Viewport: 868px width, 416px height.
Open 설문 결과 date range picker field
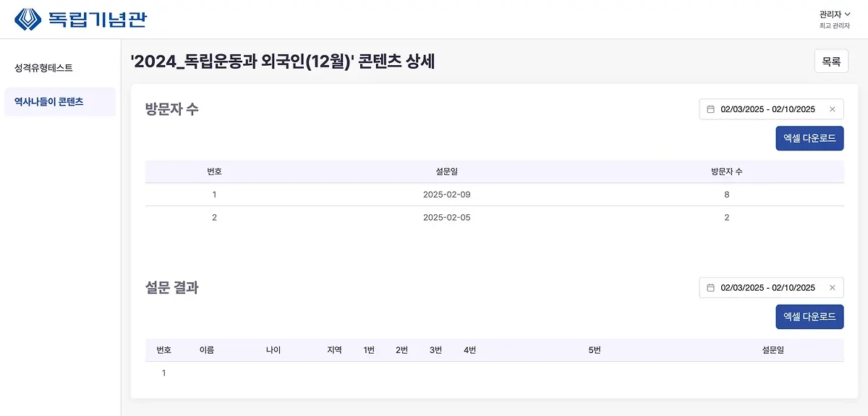[767, 288]
